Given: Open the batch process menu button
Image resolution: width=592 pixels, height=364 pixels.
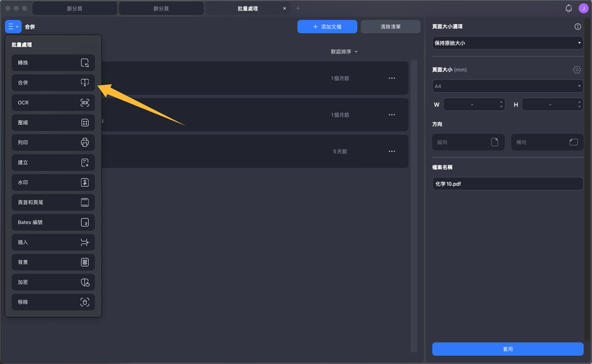Looking at the screenshot, I should (x=13, y=27).
